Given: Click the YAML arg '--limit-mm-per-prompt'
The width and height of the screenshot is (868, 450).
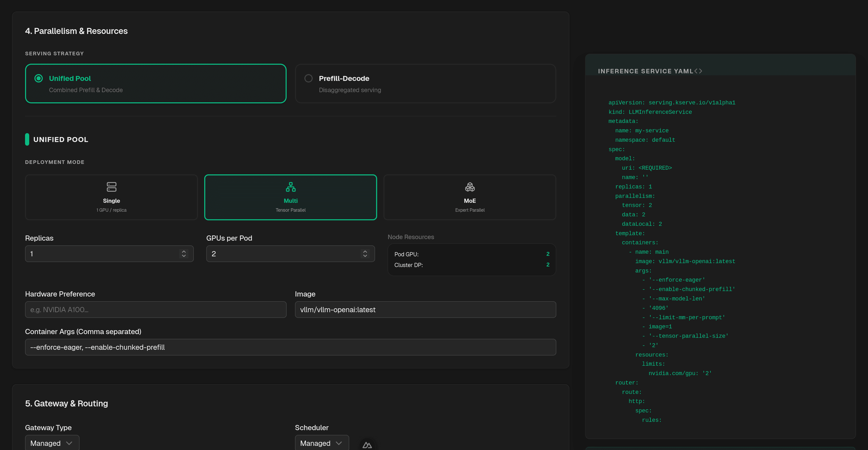Looking at the screenshot, I should tap(687, 317).
